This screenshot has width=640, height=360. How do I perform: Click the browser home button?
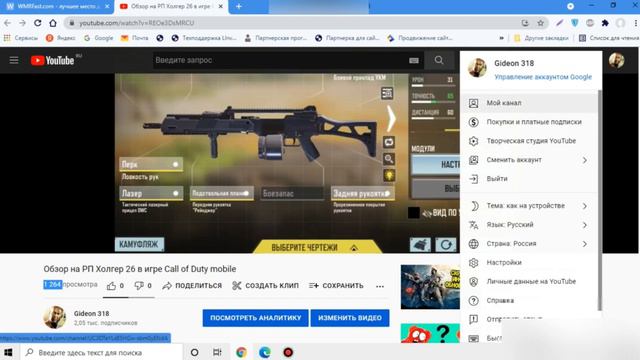coord(53,23)
